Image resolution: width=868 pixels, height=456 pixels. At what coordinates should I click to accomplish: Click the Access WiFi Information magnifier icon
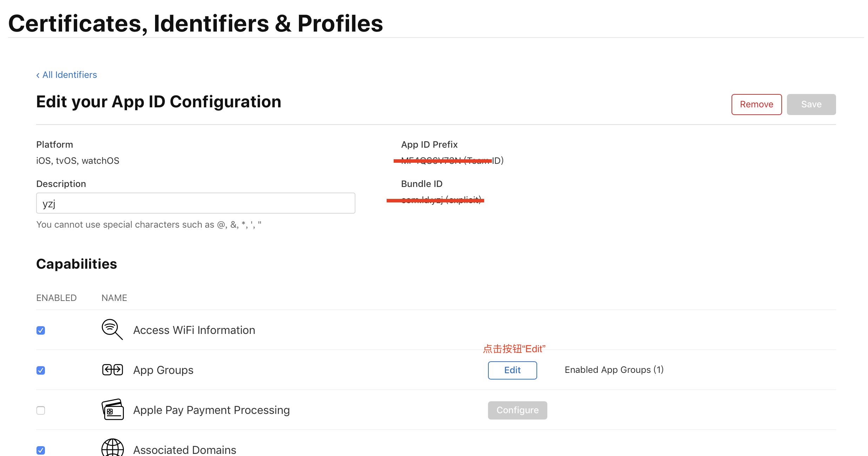tap(112, 329)
